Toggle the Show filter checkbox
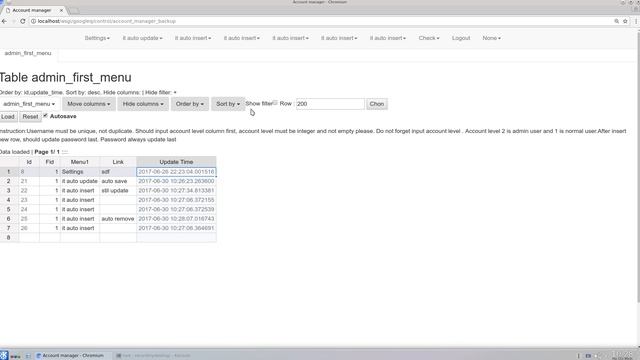This screenshot has width=640, height=360. click(276, 103)
